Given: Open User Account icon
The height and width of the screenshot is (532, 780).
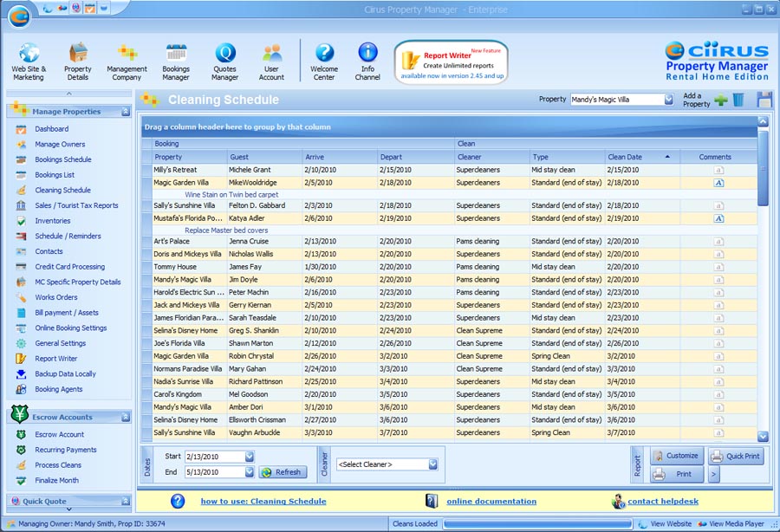Looking at the screenshot, I should (x=272, y=53).
